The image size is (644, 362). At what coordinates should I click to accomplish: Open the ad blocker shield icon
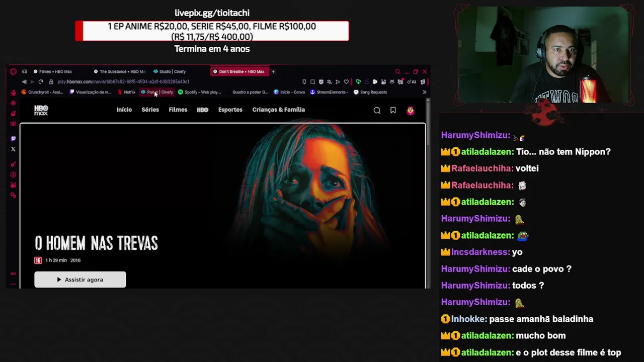click(x=321, y=82)
